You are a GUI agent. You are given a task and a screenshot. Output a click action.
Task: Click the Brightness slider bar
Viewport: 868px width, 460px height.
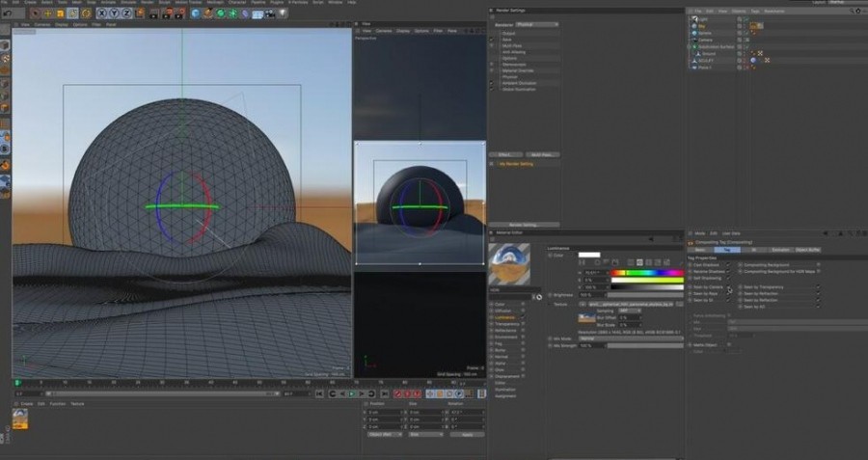coord(645,295)
